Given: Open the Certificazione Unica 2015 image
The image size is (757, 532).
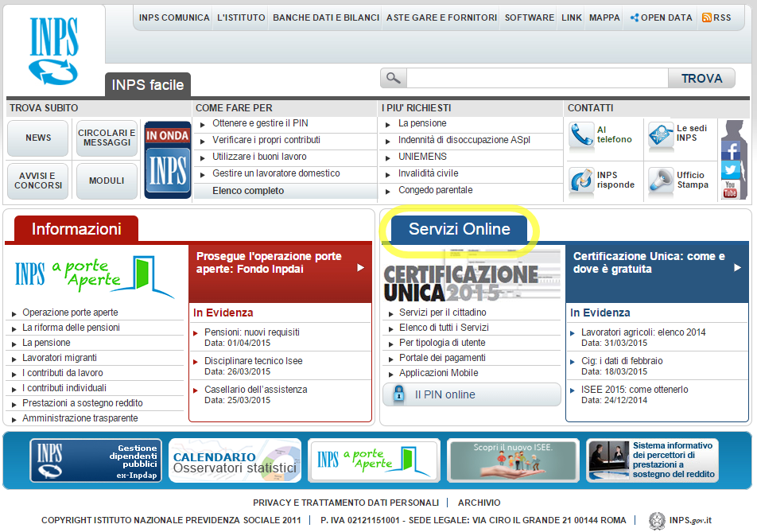Looking at the screenshot, I should (472, 276).
